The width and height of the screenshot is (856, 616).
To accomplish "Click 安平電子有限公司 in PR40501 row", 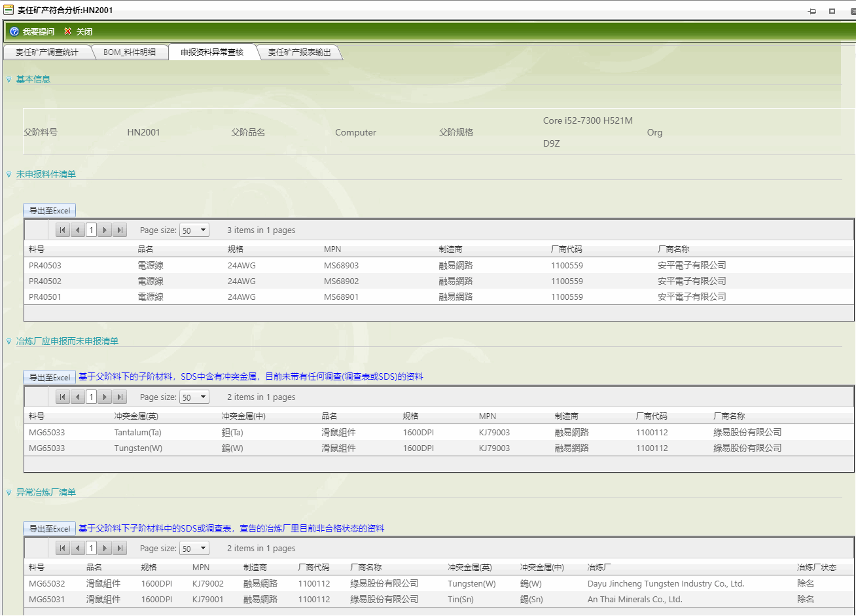I will tap(692, 297).
